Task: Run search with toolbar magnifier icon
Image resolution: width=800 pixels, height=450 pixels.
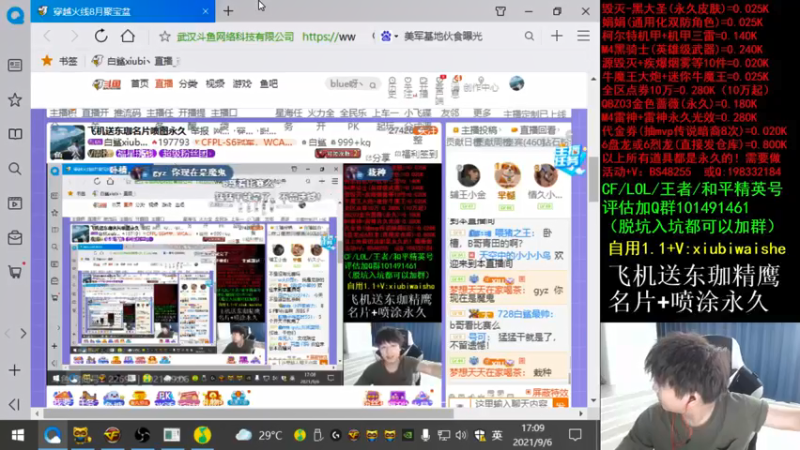Action: (529, 36)
